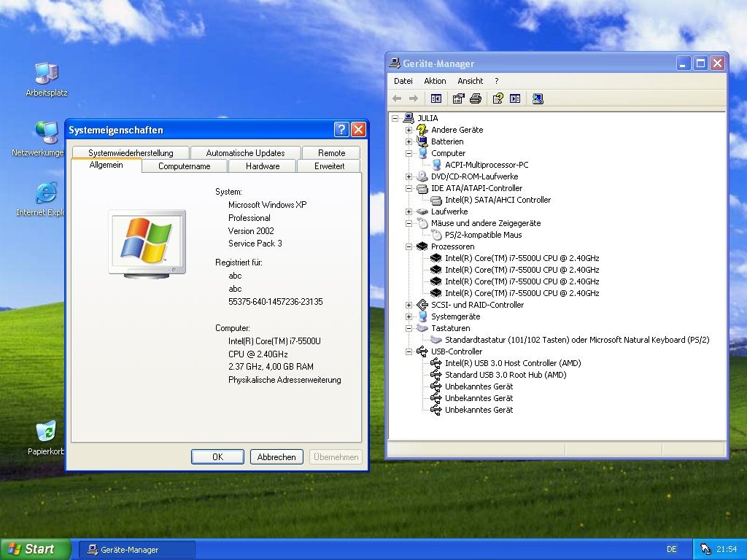Click Abbrechen in Systemeigenschaften
Viewport: 747px width, 560px height.
(276, 456)
